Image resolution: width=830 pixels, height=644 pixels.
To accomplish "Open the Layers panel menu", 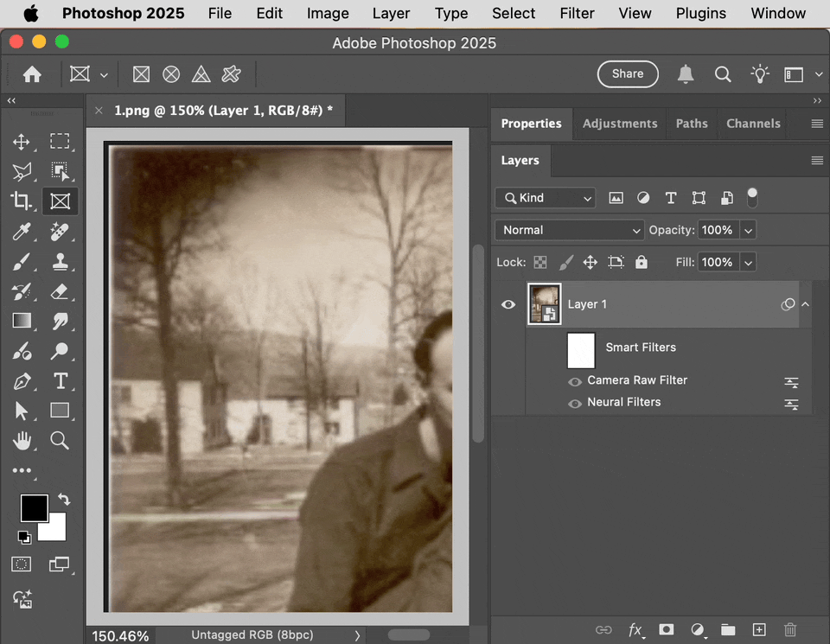I will pos(817,160).
